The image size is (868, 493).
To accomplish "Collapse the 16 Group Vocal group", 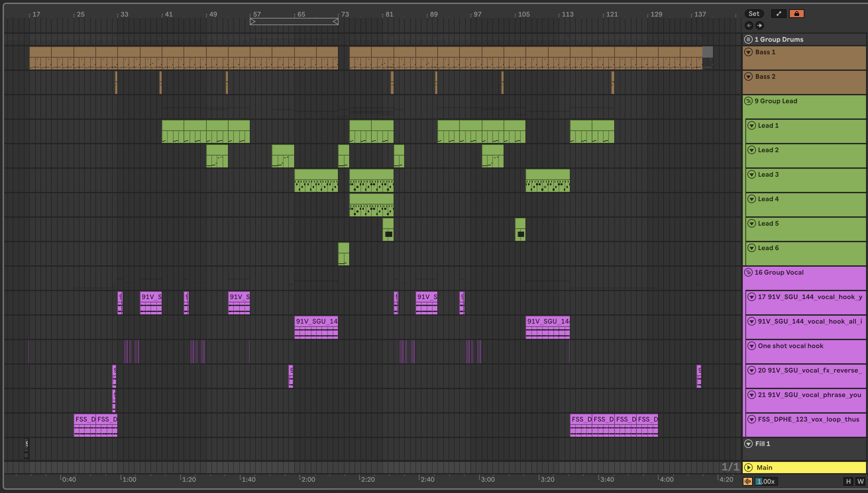I will pos(748,272).
